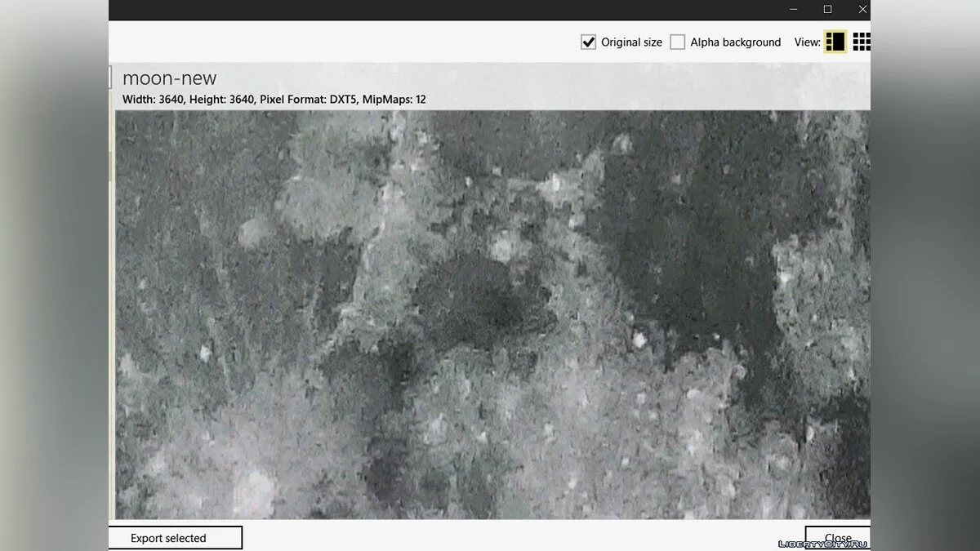This screenshot has height=551, width=980.
Task: Tick the selection box beside moon-new
Action: (109, 78)
